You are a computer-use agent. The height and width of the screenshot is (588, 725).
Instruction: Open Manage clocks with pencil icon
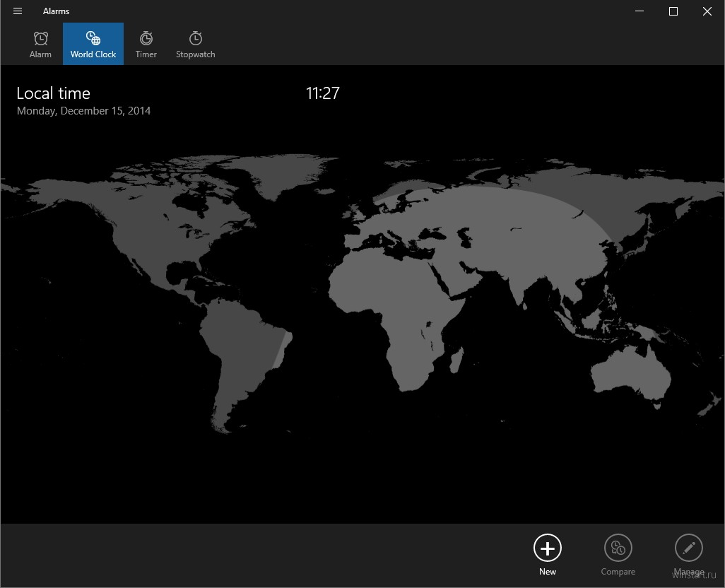(x=689, y=555)
